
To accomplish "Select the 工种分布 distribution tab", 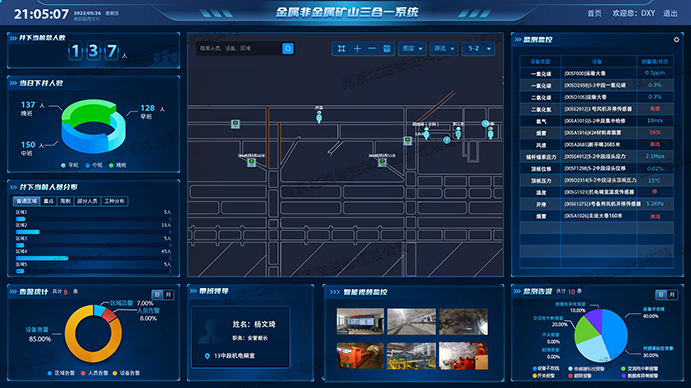I will click(115, 201).
